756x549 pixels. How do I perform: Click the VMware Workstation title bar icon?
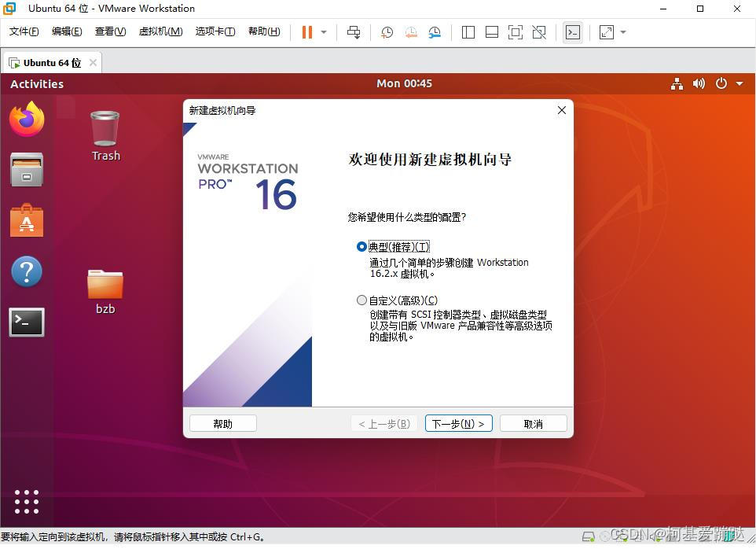[9, 8]
